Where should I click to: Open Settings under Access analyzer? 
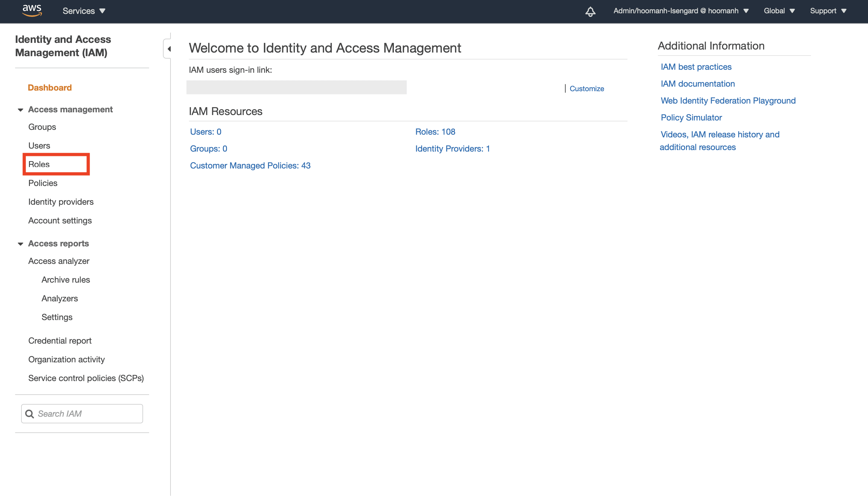pyautogui.click(x=57, y=317)
